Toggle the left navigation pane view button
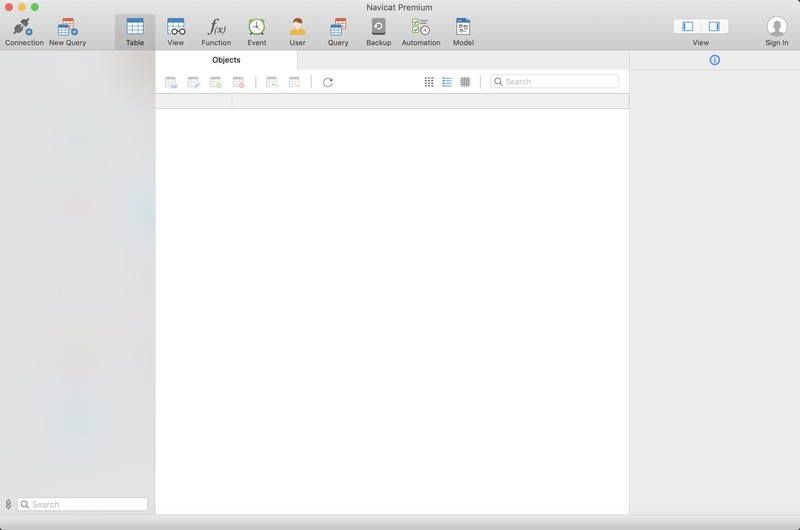 click(x=687, y=26)
